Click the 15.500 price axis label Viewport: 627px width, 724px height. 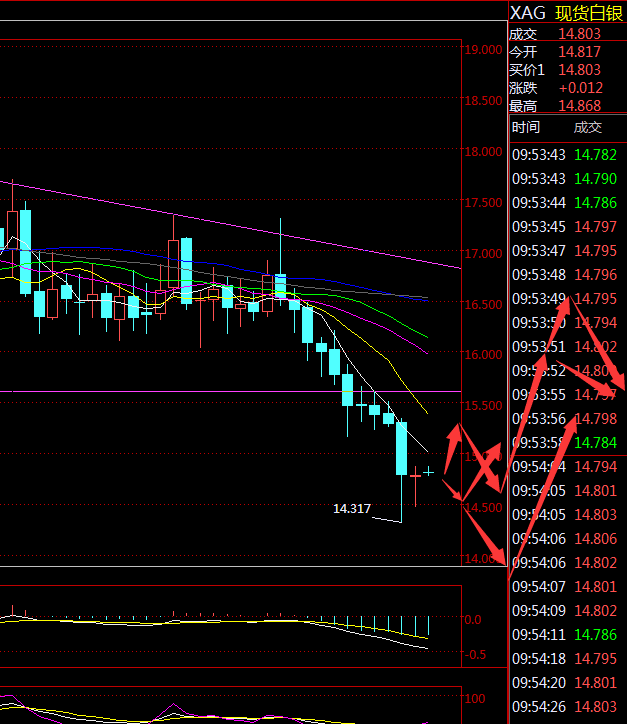click(x=483, y=405)
